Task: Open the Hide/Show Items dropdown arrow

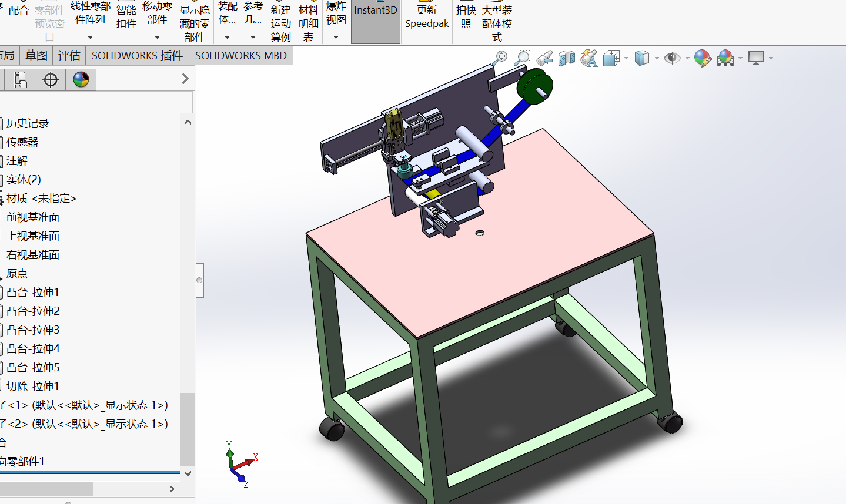Action: [x=687, y=58]
